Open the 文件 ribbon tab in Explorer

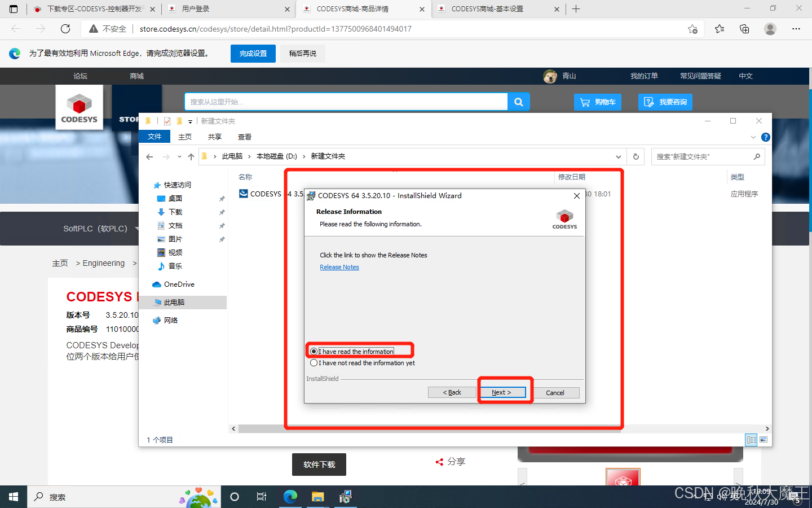click(155, 137)
